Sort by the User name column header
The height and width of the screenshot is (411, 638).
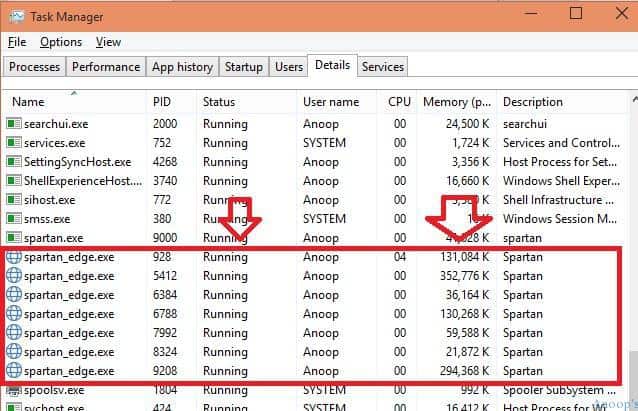[336, 102]
